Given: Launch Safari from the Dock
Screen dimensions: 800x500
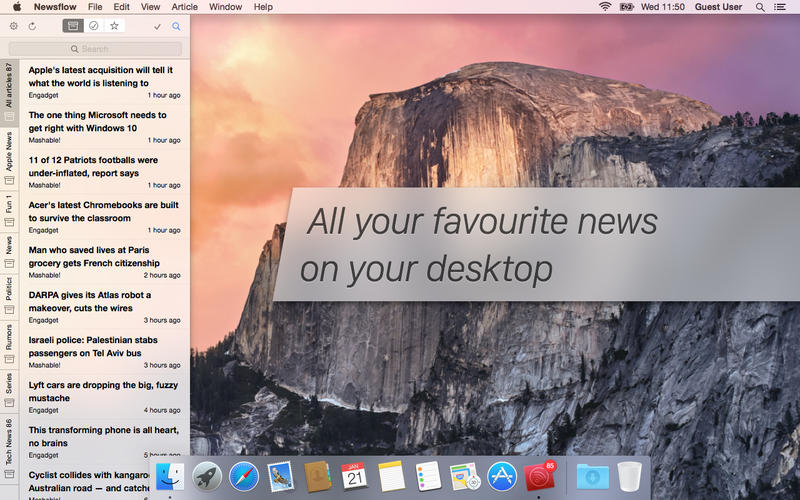Looking at the screenshot, I should [244, 477].
